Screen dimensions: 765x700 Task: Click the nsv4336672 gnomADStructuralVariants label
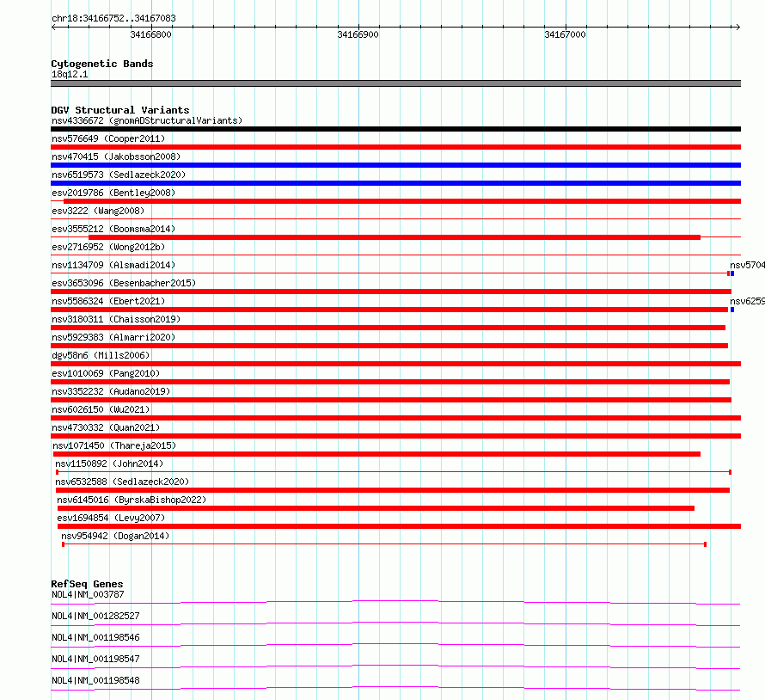point(147,120)
